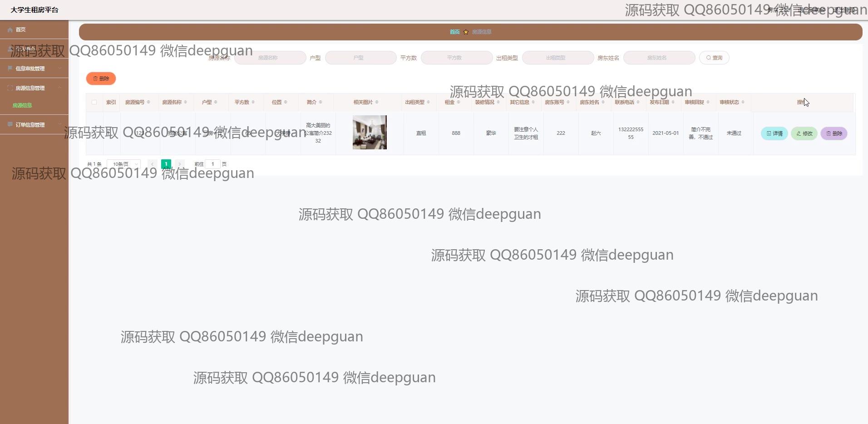Image resolution: width=868 pixels, height=424 pixels.
Task: Sort by 房东姓名 column sort icon
Action: point(603,102)
